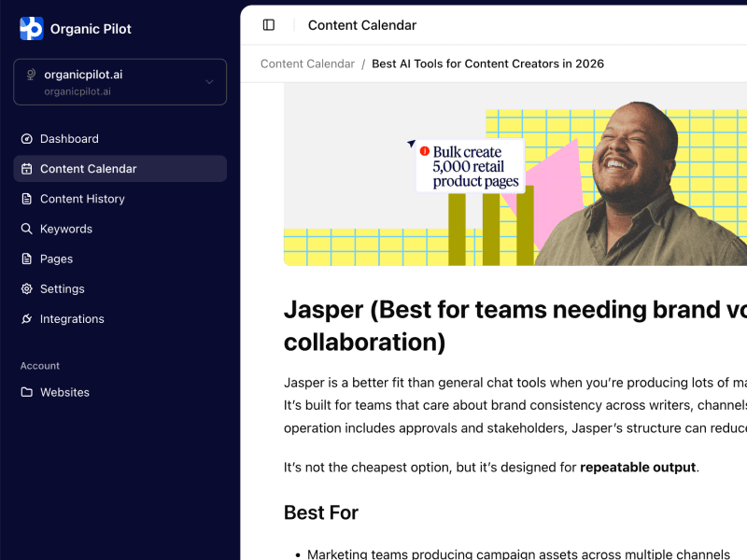This screenshot has height=560, width=747.
Task: Select Content History in the navigation menu
Action: [82, 199]
